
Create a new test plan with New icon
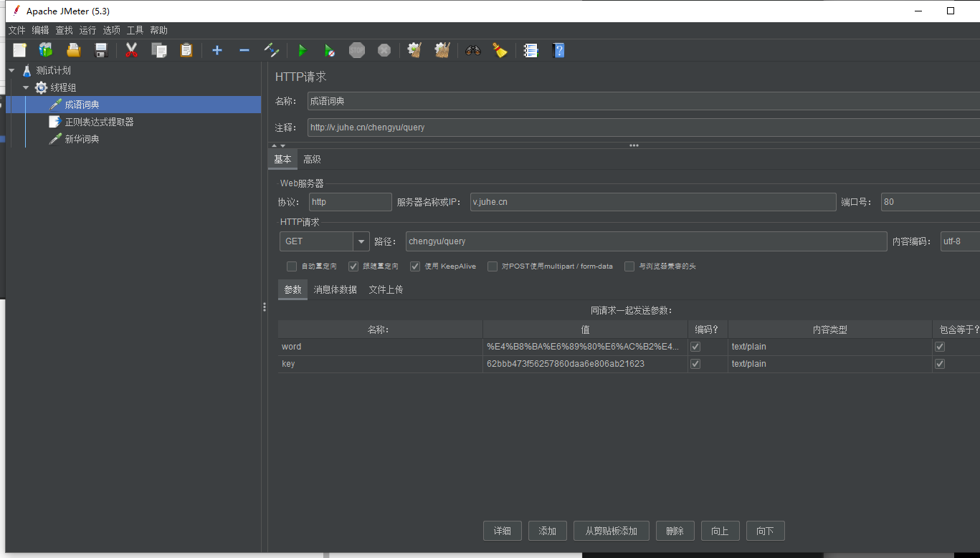[19, 50]
